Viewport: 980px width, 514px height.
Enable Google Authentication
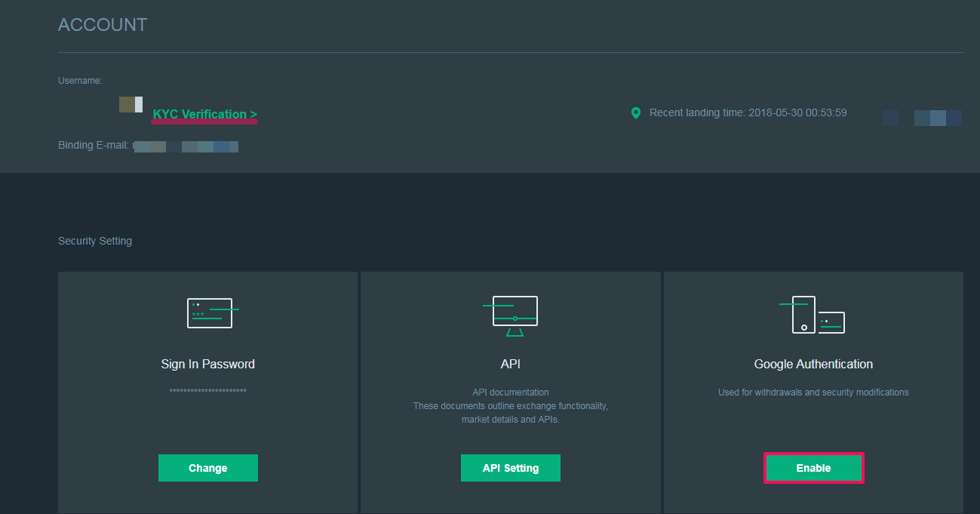(813, 468)
